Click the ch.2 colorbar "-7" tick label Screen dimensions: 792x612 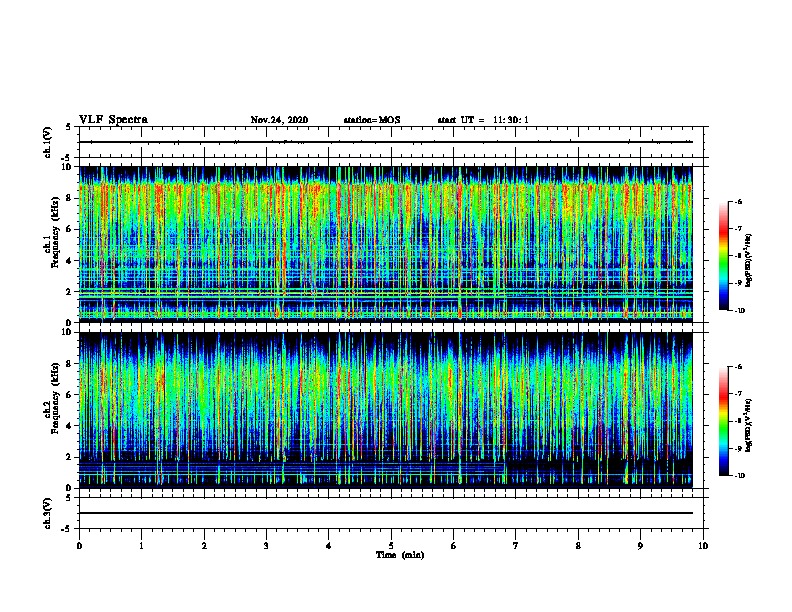tap(738, 394)
